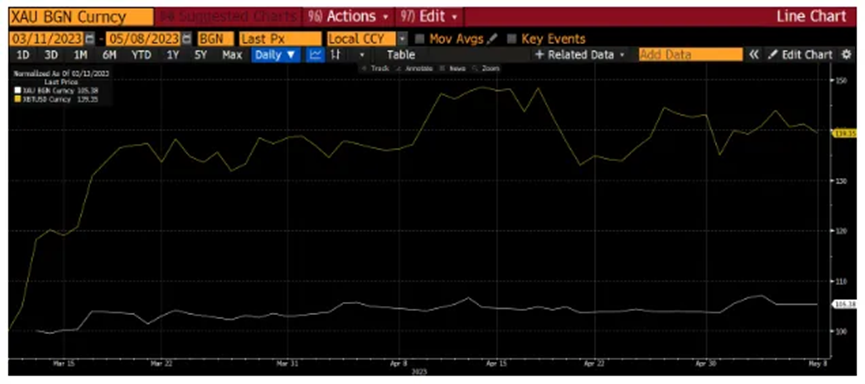Collapse panel with double left chevron
The image size is (865, 384).
pyautogui.click(x=754, y=55)
